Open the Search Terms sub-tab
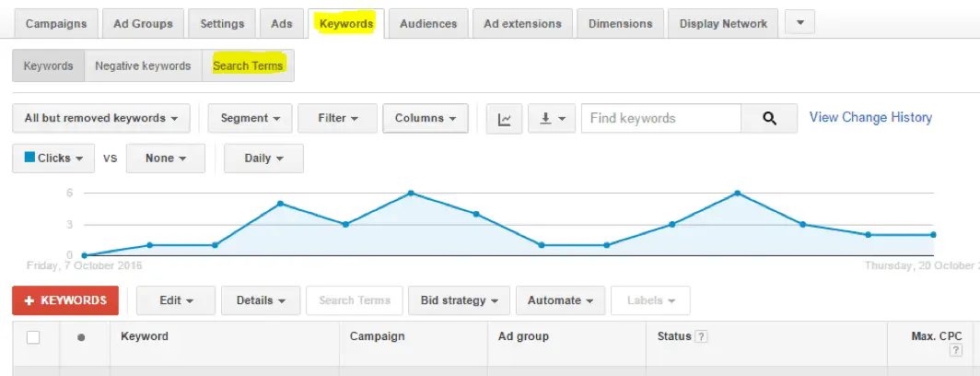Viewport: 980px width, 376px height. [x=248, y=65]
